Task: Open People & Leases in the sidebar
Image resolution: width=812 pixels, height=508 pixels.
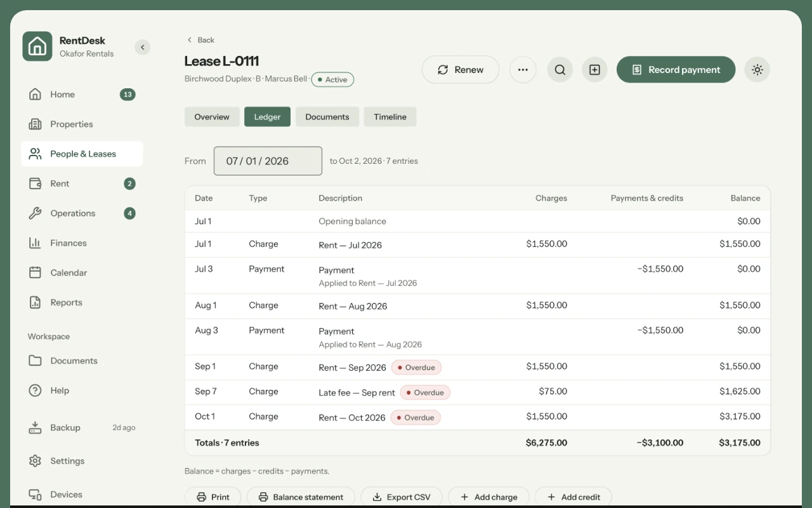Action: tap(82, 154)
